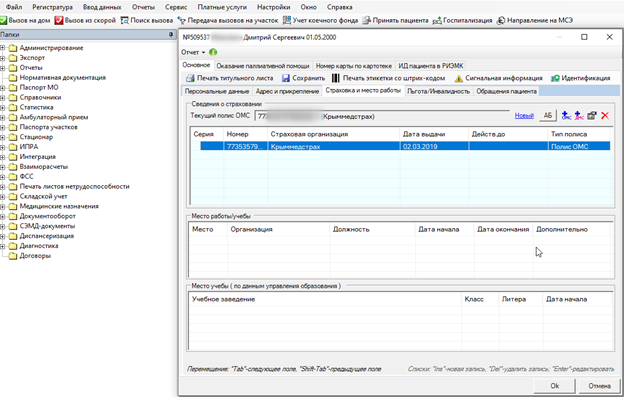This screenshot has height=397, width=624.
Task: Click the 'Страховая организация' column header
Action: [333, 134]
